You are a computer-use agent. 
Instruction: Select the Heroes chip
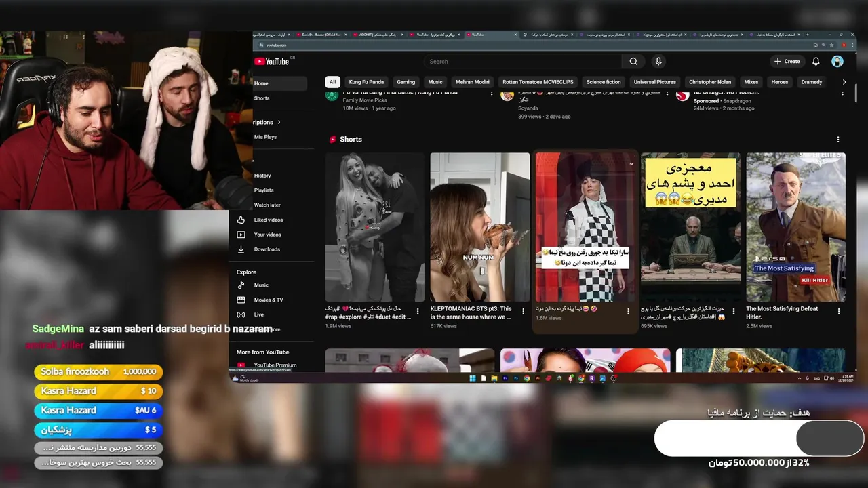780,82
